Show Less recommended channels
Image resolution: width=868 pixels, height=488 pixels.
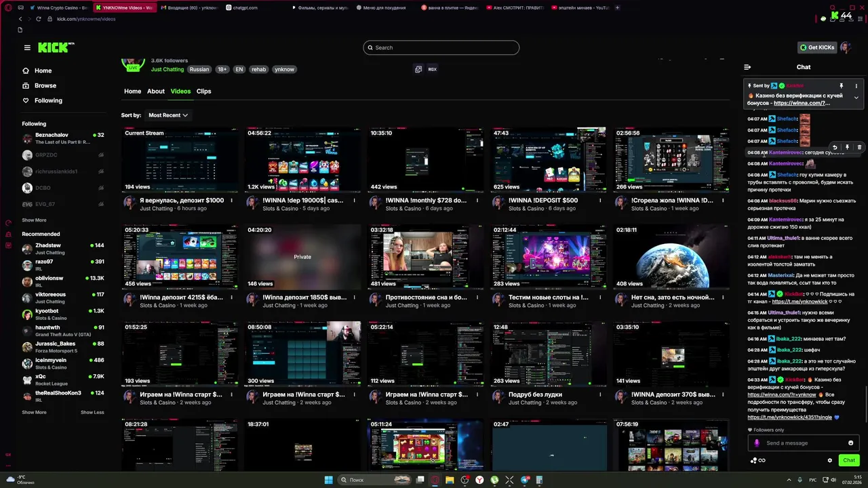pos(92,412)
